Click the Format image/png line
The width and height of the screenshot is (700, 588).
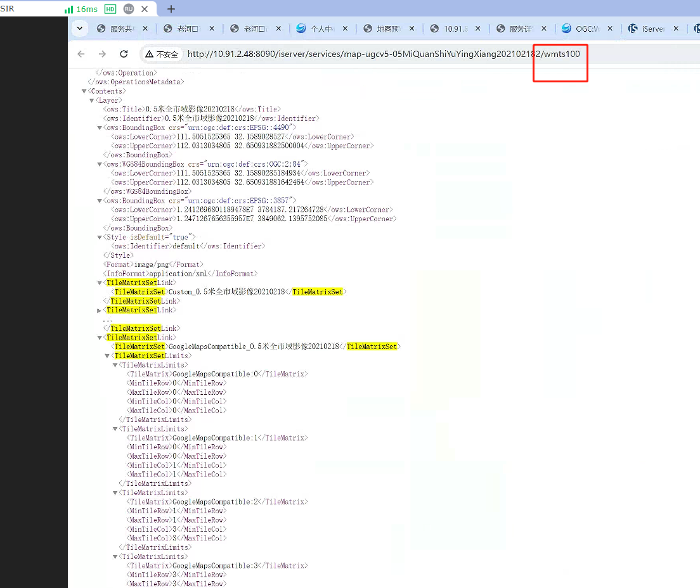point(153,265)
